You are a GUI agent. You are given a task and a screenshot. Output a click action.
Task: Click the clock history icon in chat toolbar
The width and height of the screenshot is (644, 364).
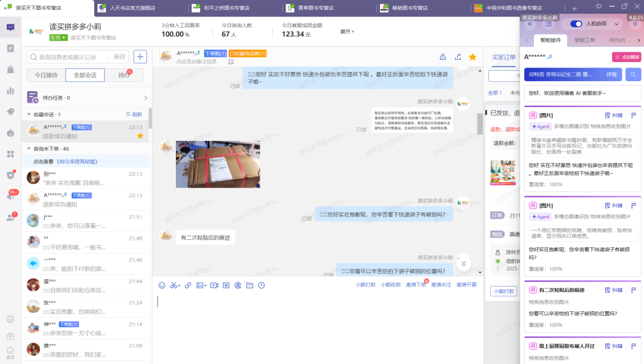(x=261, y=285)
